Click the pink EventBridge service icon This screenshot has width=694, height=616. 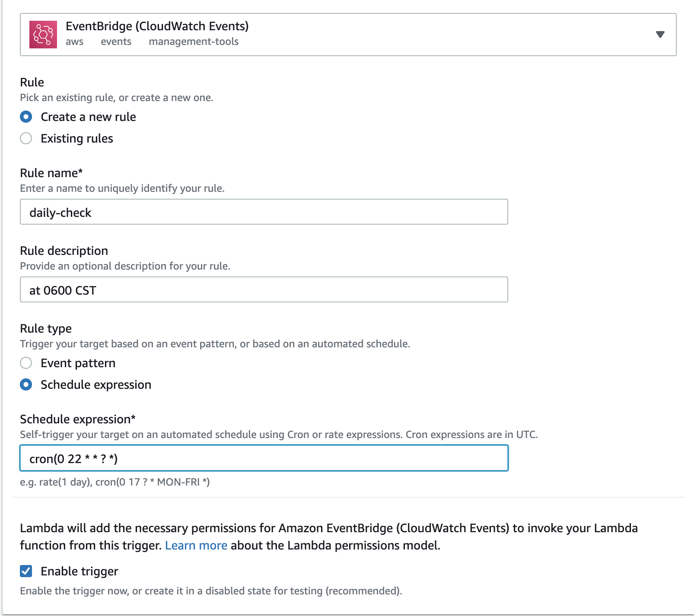pos(43,35)
